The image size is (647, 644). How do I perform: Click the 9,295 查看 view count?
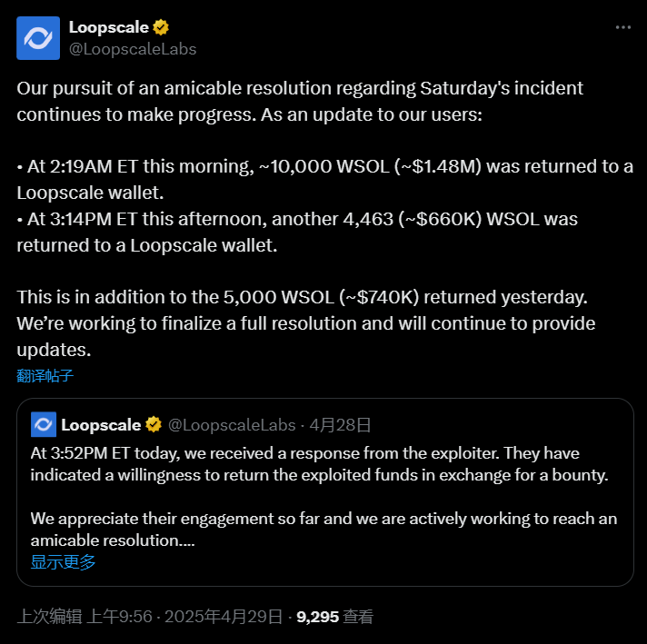pos(334,617)
